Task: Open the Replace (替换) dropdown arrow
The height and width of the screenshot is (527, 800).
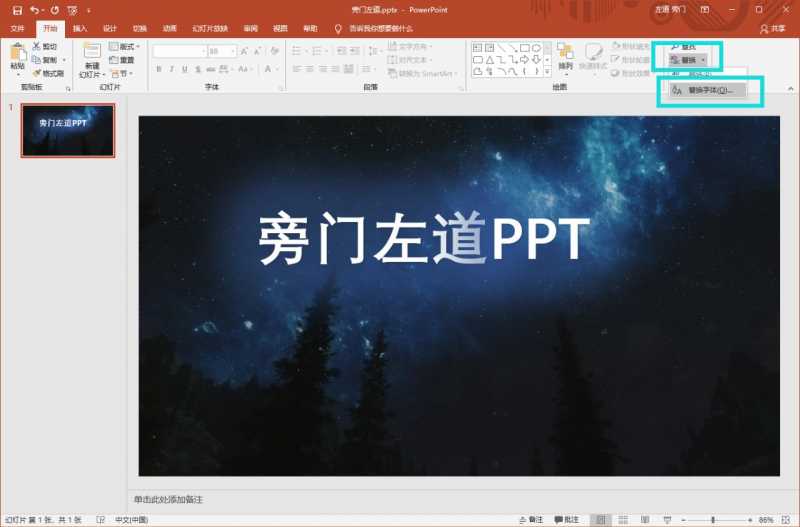Action: 703,60
